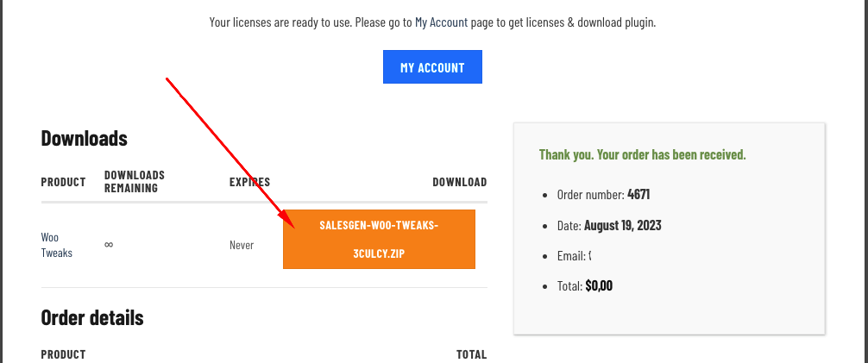Image resolution: width=868 pixels, height=363 pixels.
Task: Click the Downloads section heading
Action: coord(85,138)
